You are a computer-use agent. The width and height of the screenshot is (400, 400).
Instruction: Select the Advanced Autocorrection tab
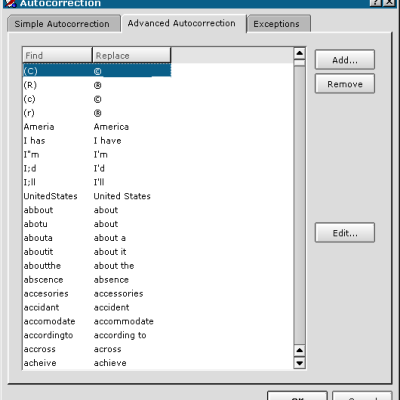pos(184,23)
